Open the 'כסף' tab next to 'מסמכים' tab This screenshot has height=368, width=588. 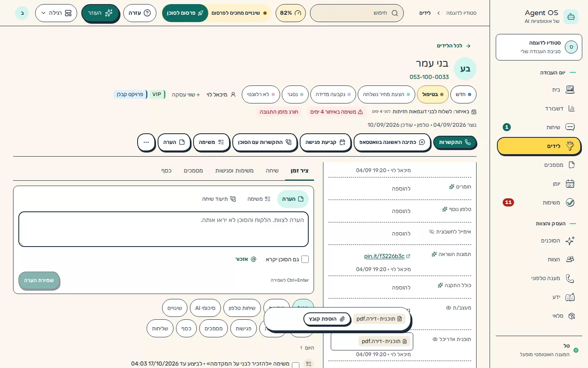167,171
